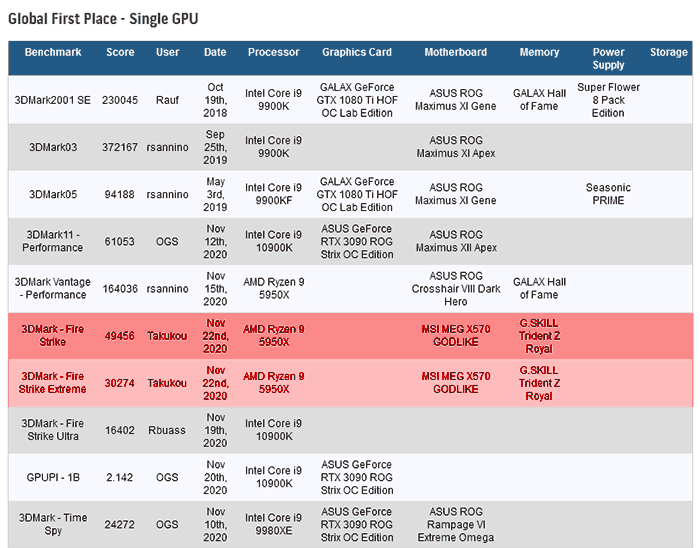Sort table by the Benchmark column header
Viewport: 700px width, 548px height.
tap(53, 52)
